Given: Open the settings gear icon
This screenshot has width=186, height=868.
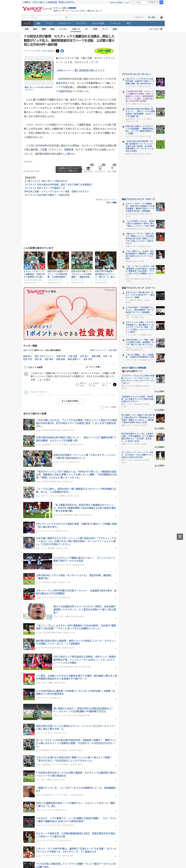Looking at the screenshot, I should [x=161, y=18].
